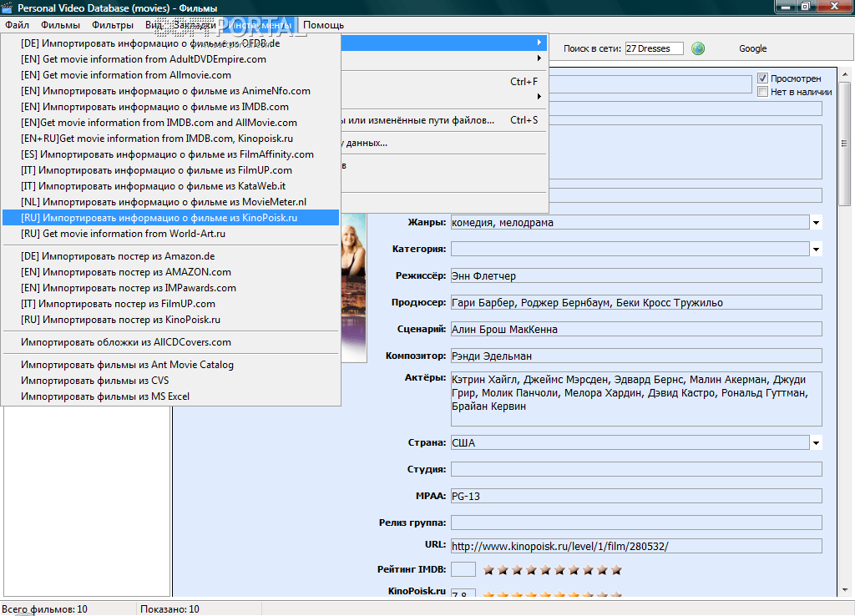
Task: Click the Релиз группа field
Action: 636,523
